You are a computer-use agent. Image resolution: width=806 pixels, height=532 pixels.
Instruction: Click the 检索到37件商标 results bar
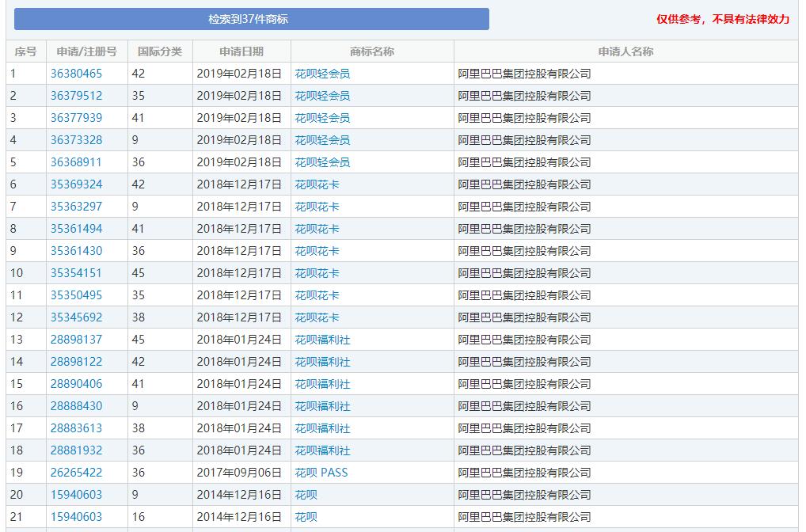251,19
